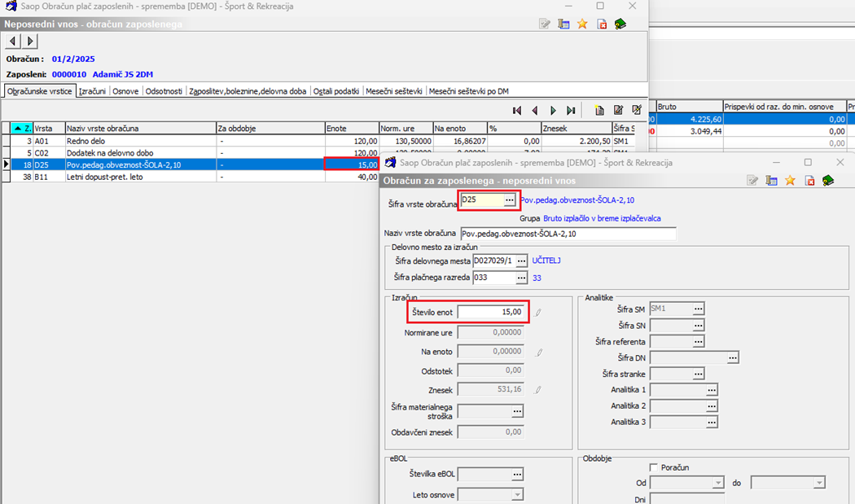Viewport: 855px width, 504px height.
Task: Jump to the last record in grid
Action: (x=572, y=110)
